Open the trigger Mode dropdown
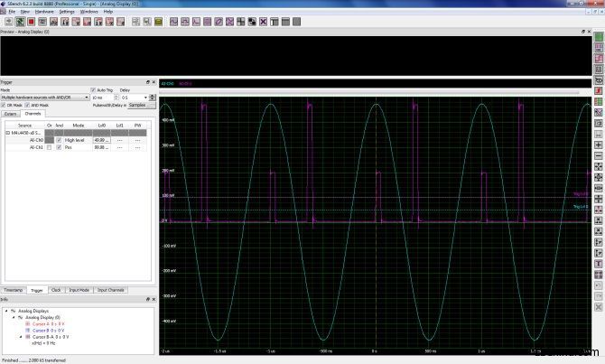The height and width of the screenshot is (364, 605). 45,98
